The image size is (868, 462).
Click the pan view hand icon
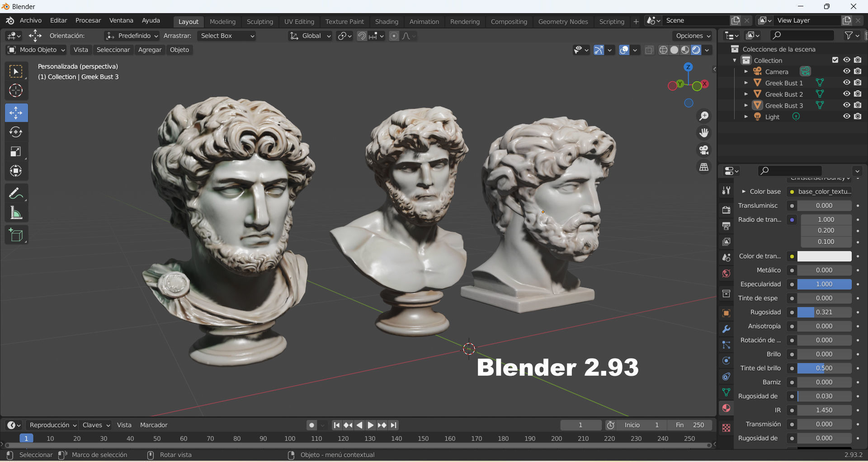pyautogui.click(x=704, y=133)
